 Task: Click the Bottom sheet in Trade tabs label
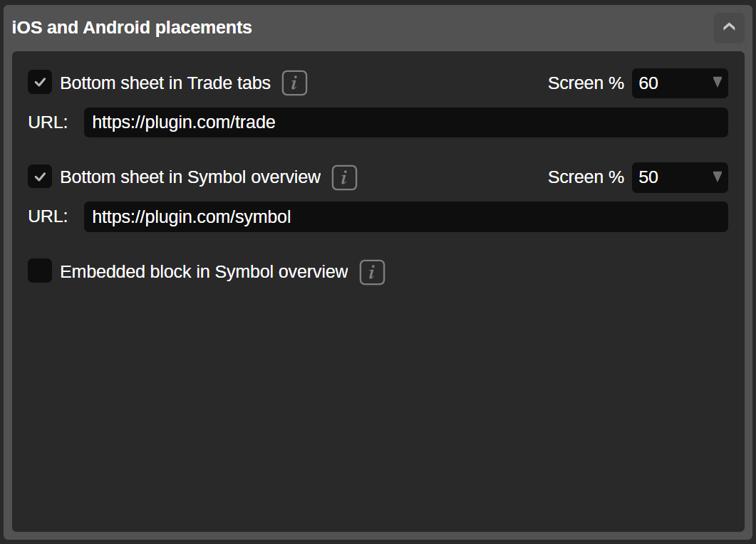(x=165, y=83)
